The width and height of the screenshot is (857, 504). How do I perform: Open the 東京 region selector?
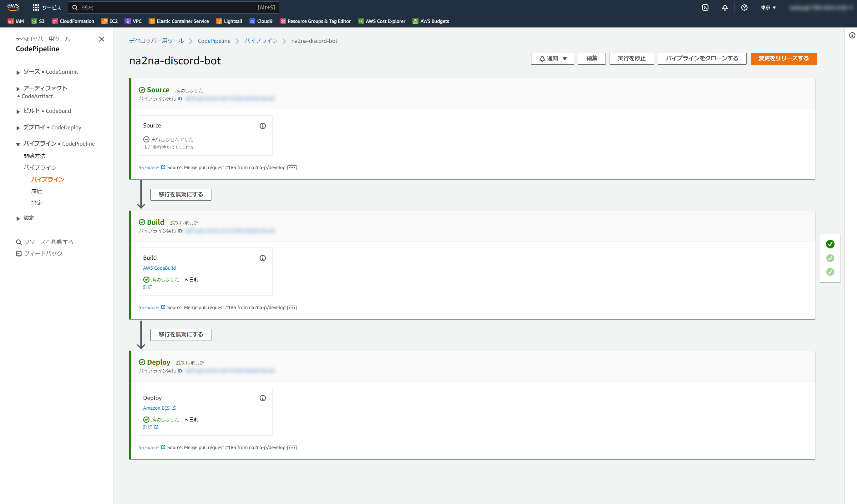point(768,7)
